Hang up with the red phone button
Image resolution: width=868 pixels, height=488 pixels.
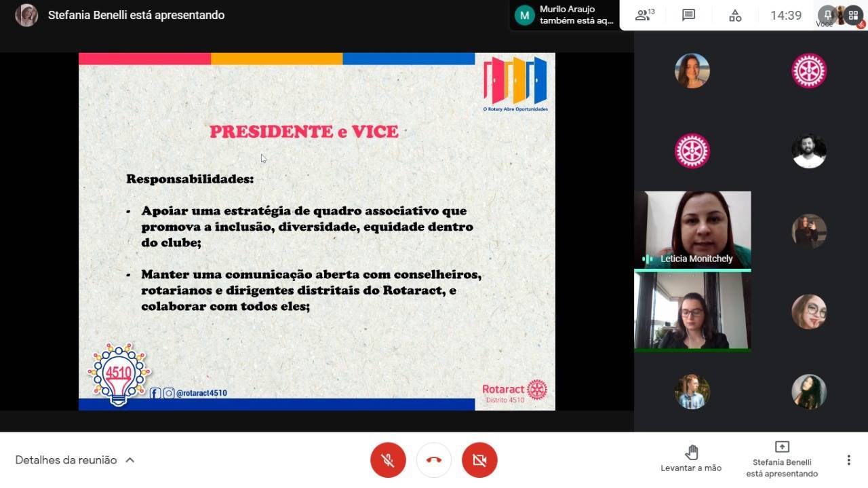pyautogui.click(x=434, y=460)
